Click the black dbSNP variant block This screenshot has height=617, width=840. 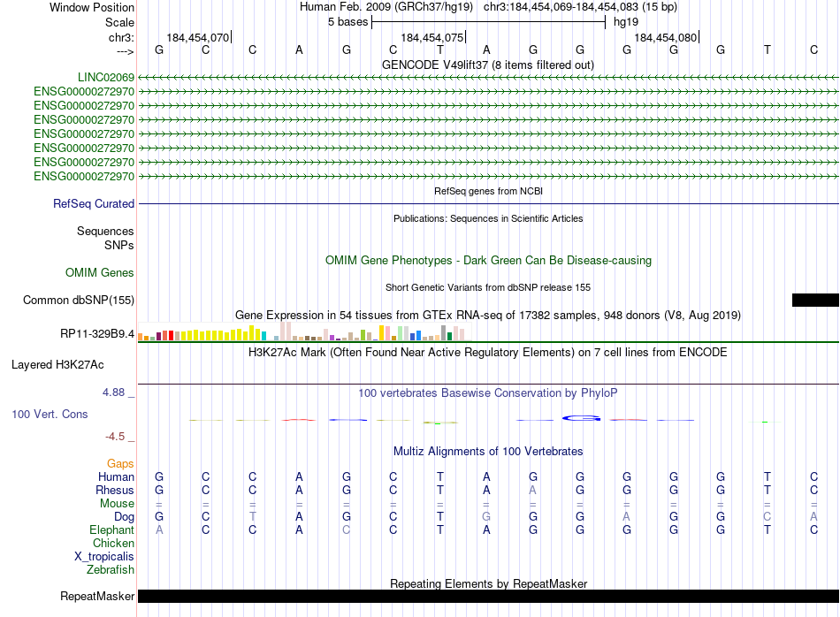(x=815, y=300)
